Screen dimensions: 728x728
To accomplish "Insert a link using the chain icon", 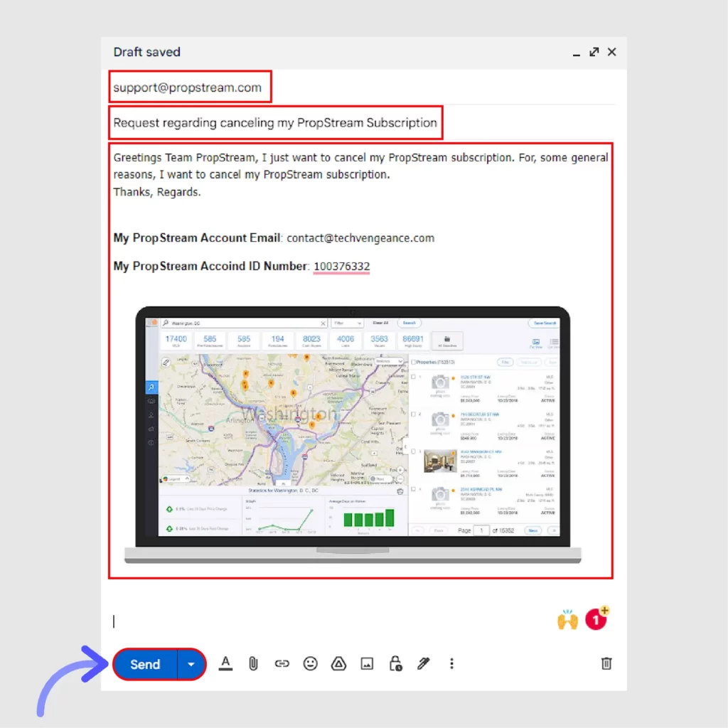I will pyautogui.click(x=282, y=663).
